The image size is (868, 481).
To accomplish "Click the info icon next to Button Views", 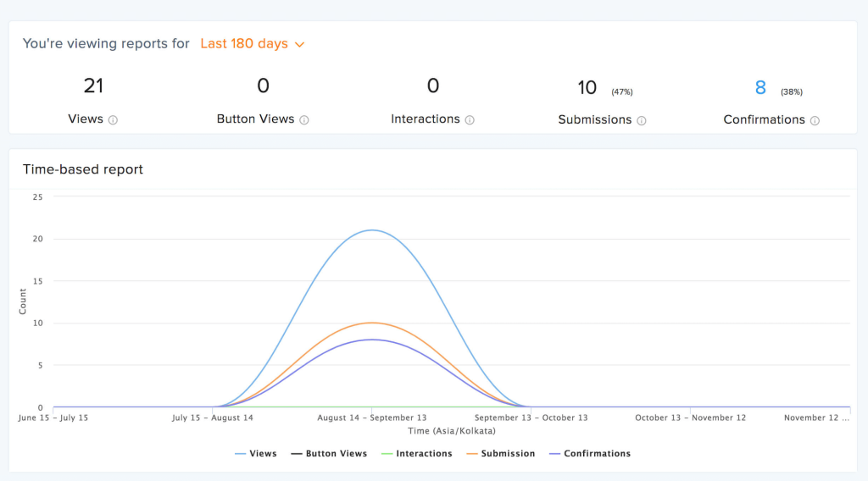I will click(x=304, y=120).
